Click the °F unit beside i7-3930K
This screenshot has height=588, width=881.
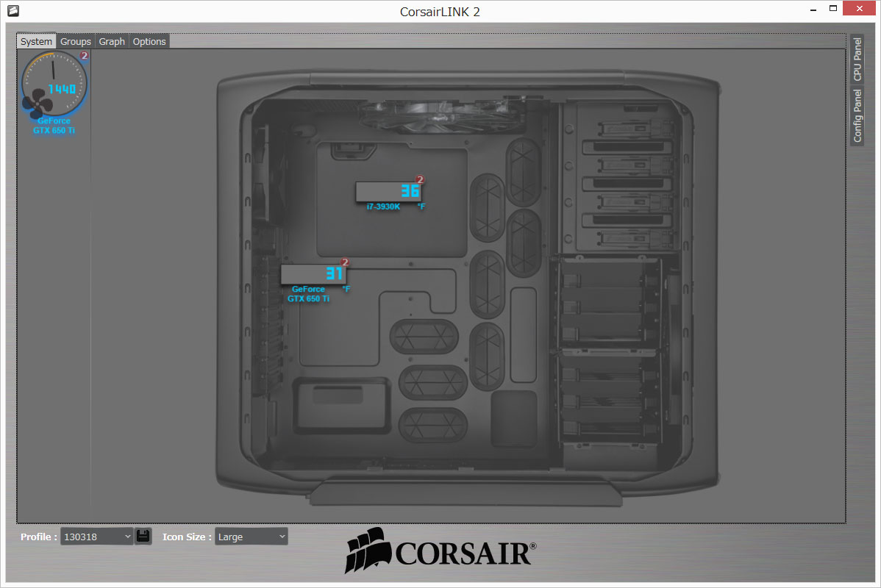point(421,207)
